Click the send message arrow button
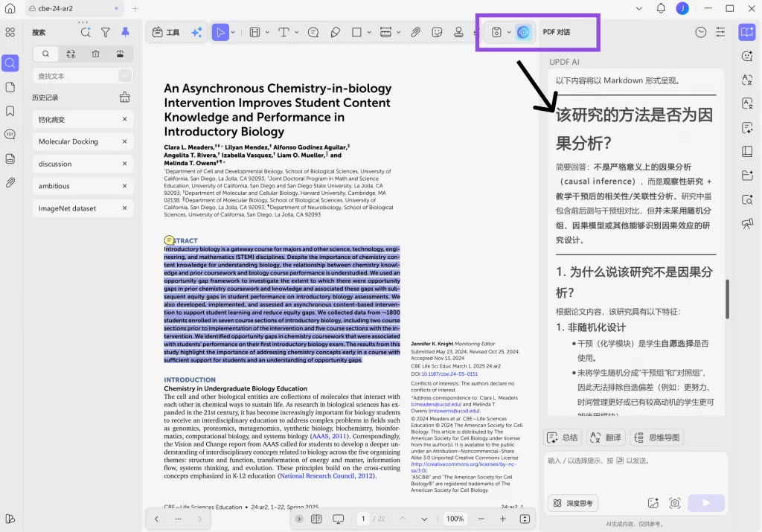The height and width of the screenshot is (532, 762). tap(706, 503)
